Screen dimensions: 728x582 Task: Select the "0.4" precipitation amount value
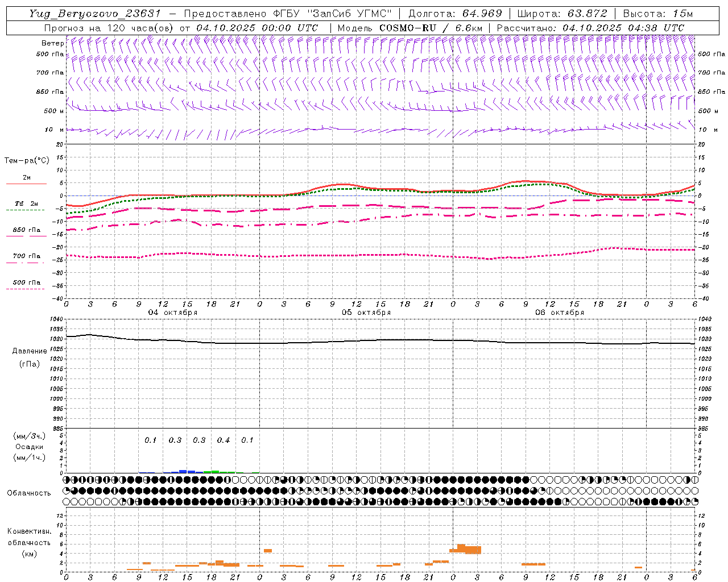224,440
